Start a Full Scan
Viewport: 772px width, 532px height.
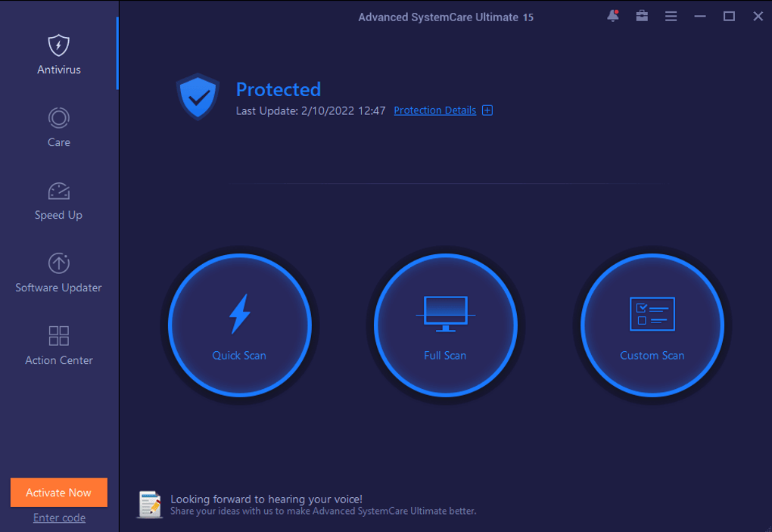click(446, 325)
